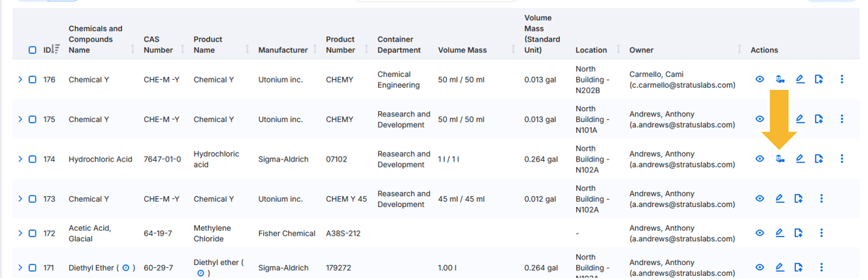Click CAS number 7647-01-0
The width and height of the screenshot is (868, 280).
(x=163, y=159)
